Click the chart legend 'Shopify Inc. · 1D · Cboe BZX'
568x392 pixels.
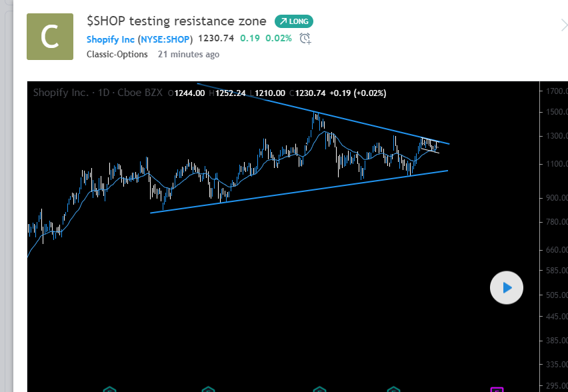pyautogui.click(x=98, y=93)
